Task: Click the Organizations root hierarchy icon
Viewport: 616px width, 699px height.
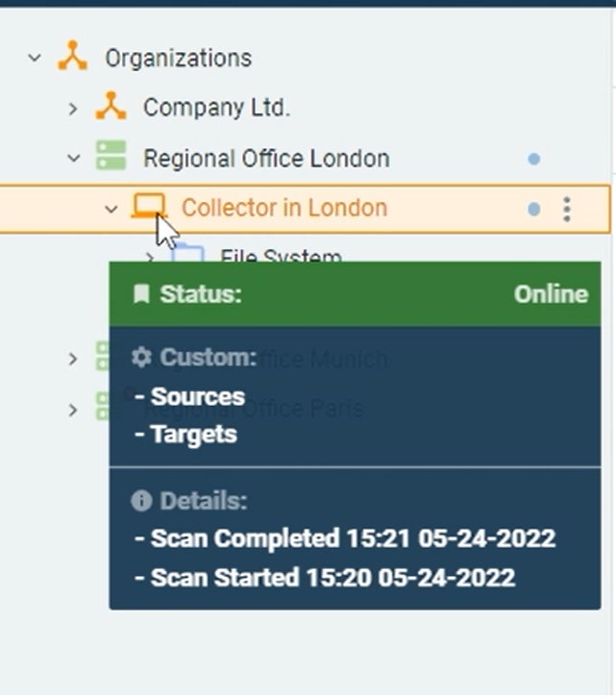Action: click(x=72, y=57)
